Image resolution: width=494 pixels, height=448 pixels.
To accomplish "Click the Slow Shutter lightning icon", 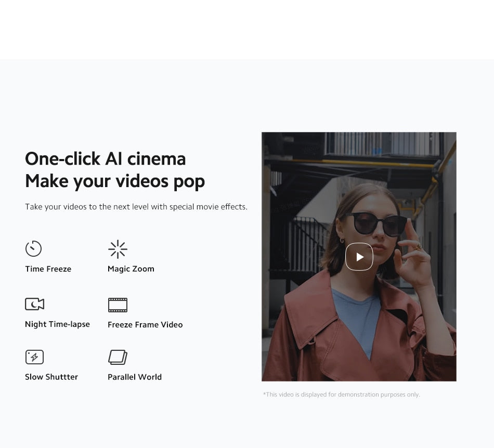I will [x=34, y=357].
